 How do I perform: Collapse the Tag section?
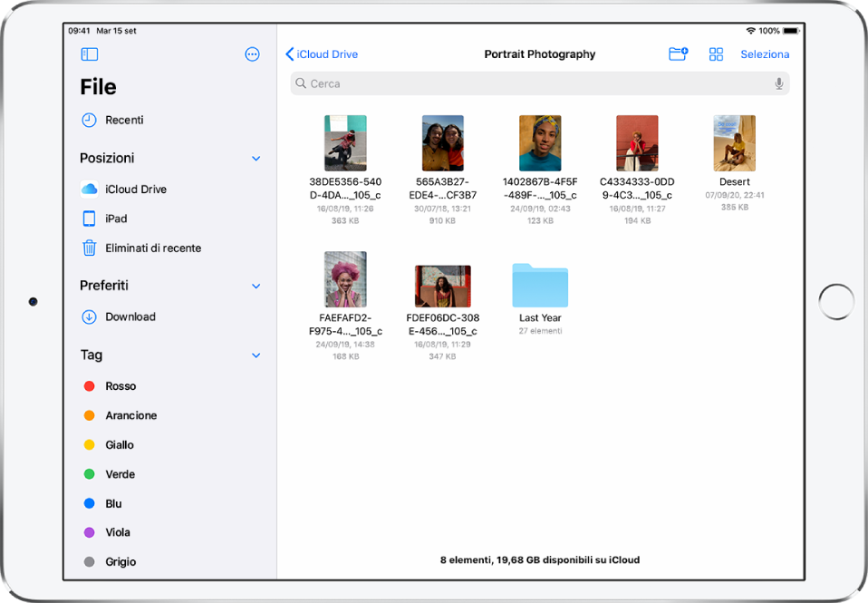256,355
